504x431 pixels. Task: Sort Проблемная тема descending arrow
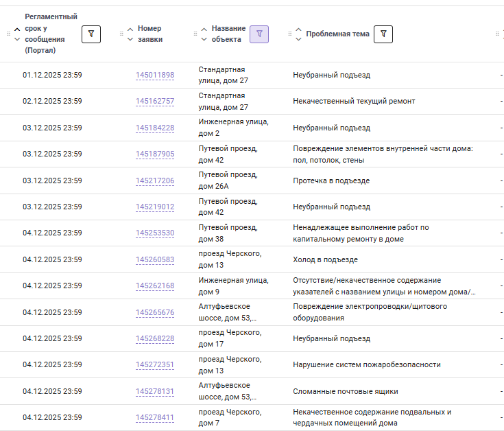[x=298, y=39]
